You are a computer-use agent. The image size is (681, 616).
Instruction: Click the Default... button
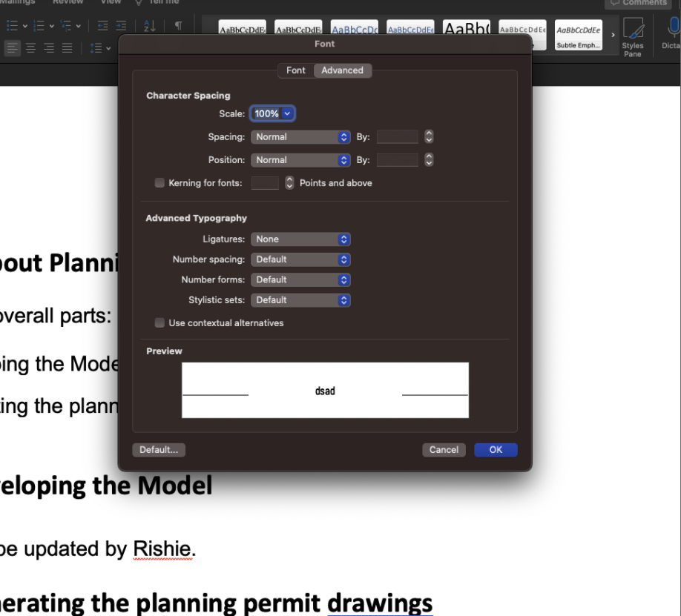pyautogui.click(x=159, y=450)
